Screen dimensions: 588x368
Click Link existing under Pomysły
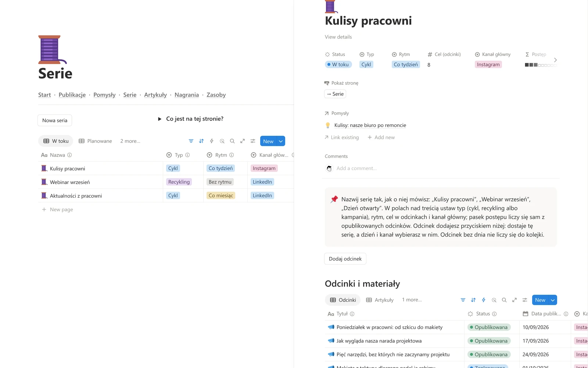coord(342,137)
